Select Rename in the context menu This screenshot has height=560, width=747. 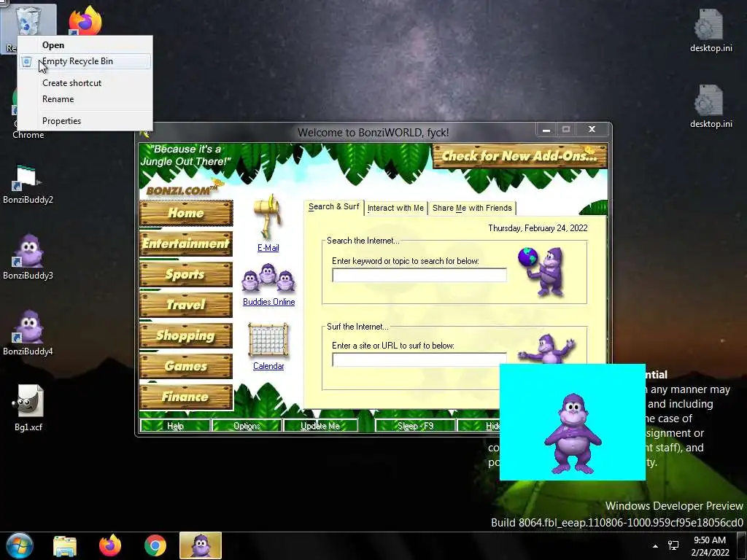pos(85,99)
